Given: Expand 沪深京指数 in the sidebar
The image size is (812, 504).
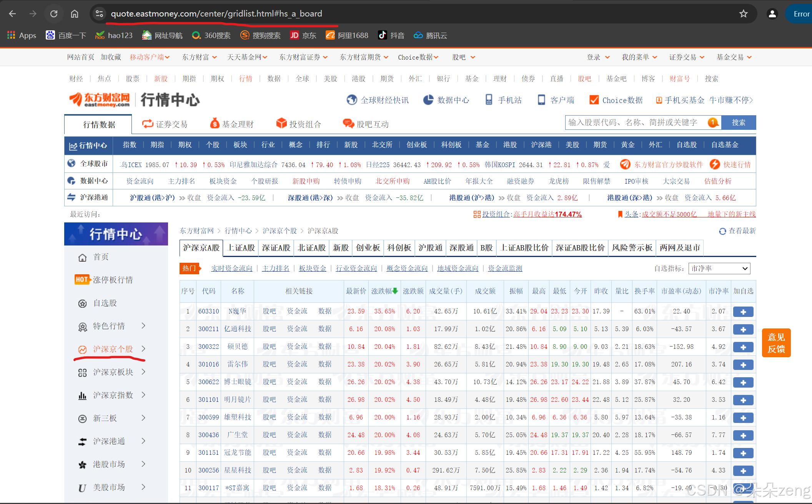Looking at the screenshot, I should point(111,395).
